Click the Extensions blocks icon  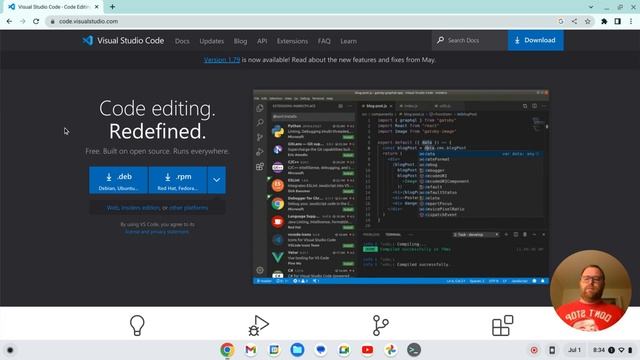point(502,325)
